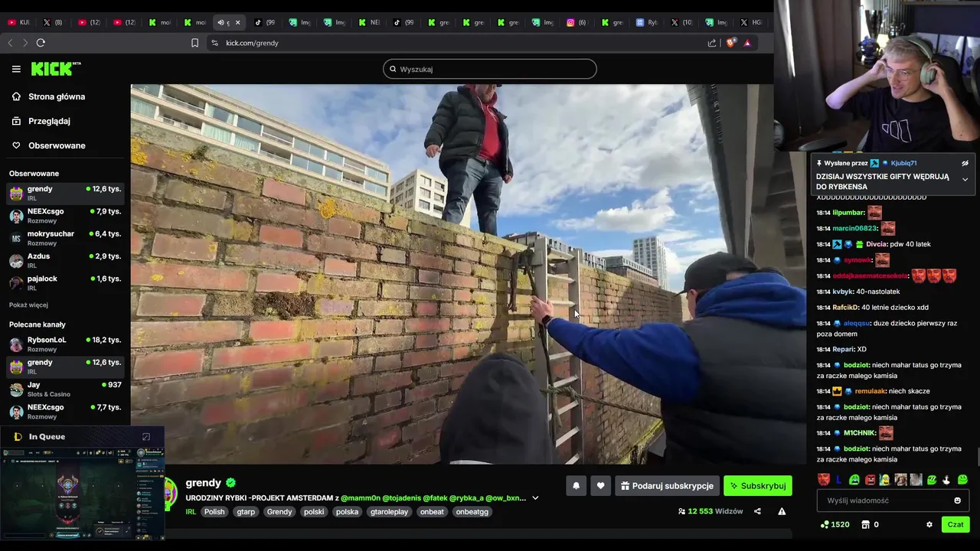Click the report warning triangle icon
This screenshot has width=980, height=551.
click(782, 511)
